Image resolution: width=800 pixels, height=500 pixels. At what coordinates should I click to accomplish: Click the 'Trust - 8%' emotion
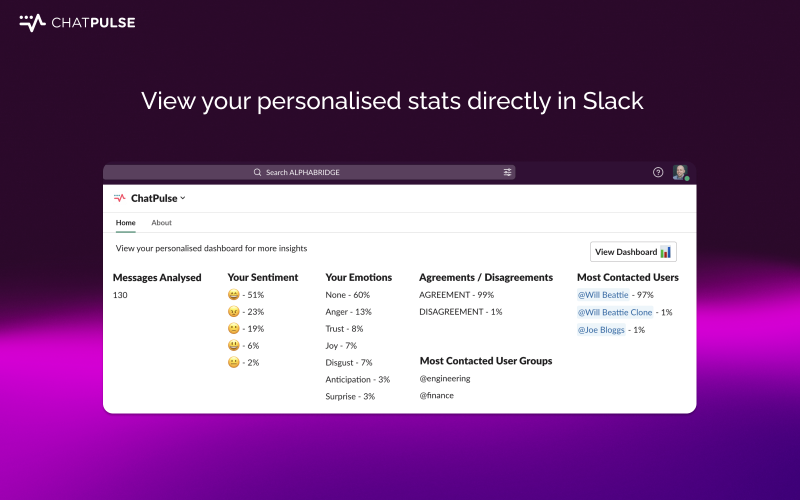(x=344, y=329)
